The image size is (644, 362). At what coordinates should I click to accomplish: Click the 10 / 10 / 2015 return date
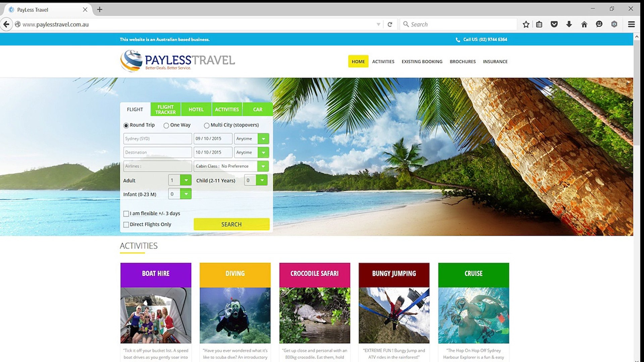coord(213,152)
